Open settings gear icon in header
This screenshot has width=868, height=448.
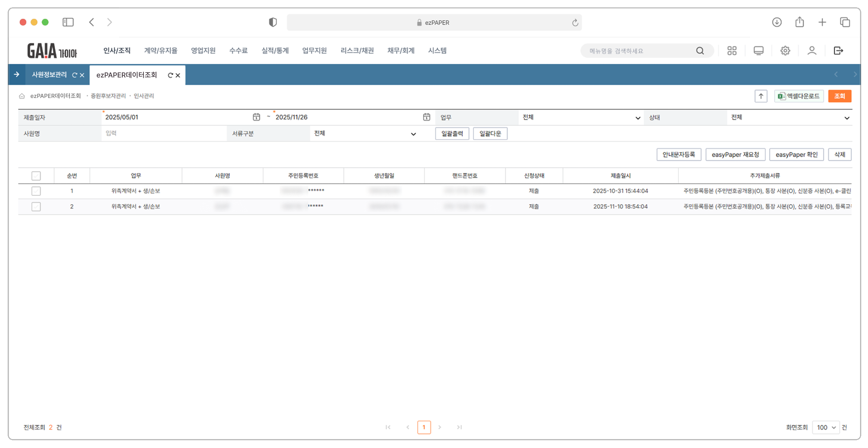785,50
